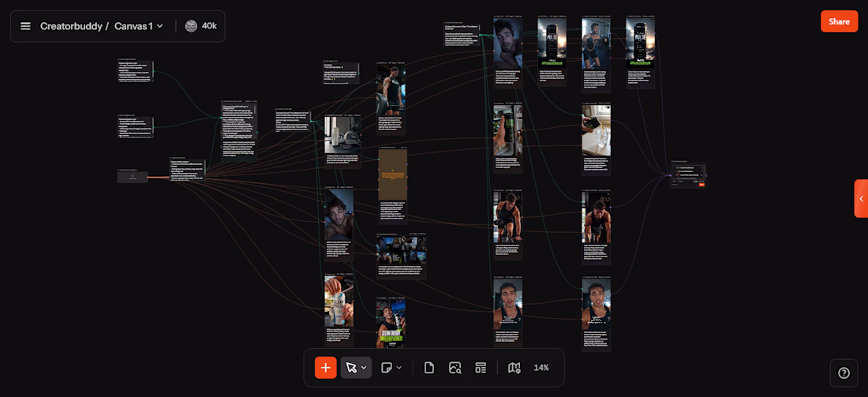Go to the Creatorbuddy workspace breadcrumb
Screen dimensions: 868x397
tap(70, 26)
